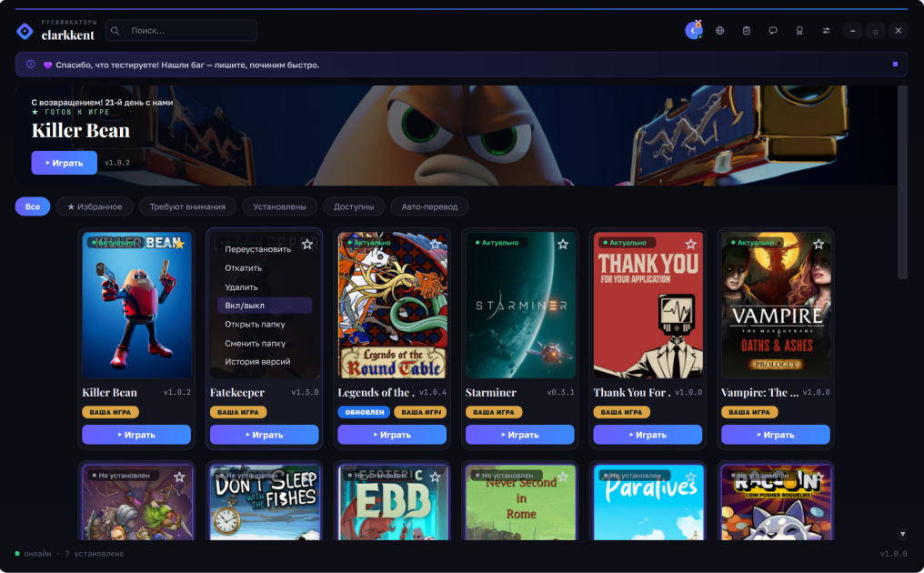Open the chat speech bubble icon
The width and height of the screenshot is (924, 573).
pos(772,31)
